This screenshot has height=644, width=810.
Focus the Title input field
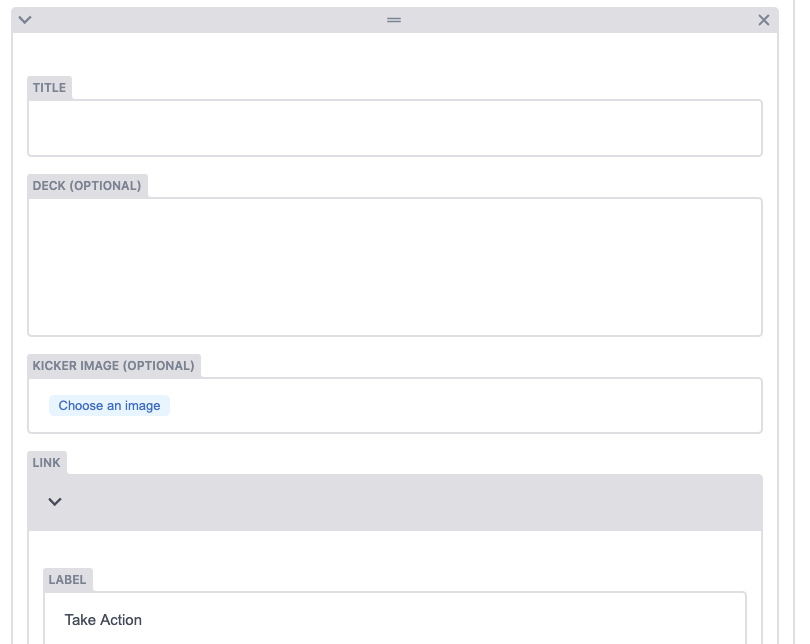395,128
